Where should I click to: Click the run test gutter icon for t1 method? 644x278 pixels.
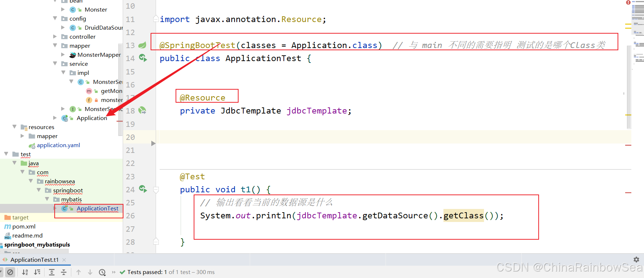143,189
